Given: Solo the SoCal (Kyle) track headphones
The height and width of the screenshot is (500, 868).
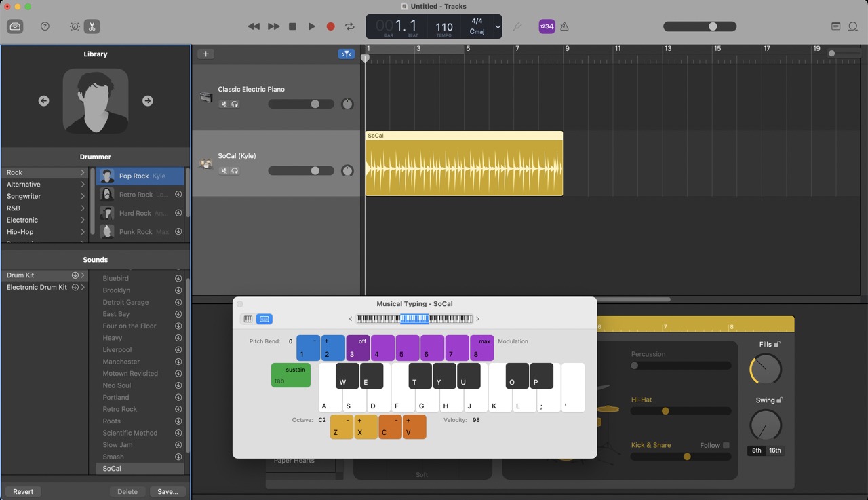Looking at the screenshot, I should (235, 171).
